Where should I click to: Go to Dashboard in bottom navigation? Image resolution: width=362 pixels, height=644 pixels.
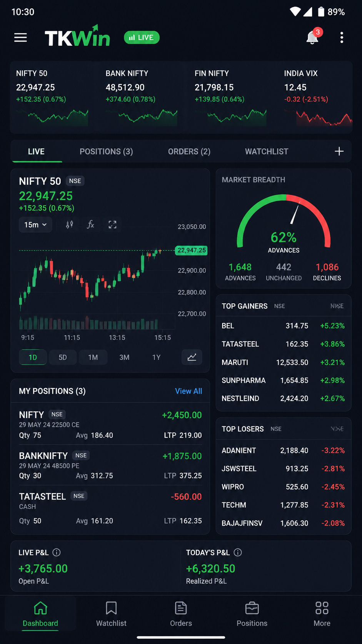pyautogui.click(x=40, y=614)
